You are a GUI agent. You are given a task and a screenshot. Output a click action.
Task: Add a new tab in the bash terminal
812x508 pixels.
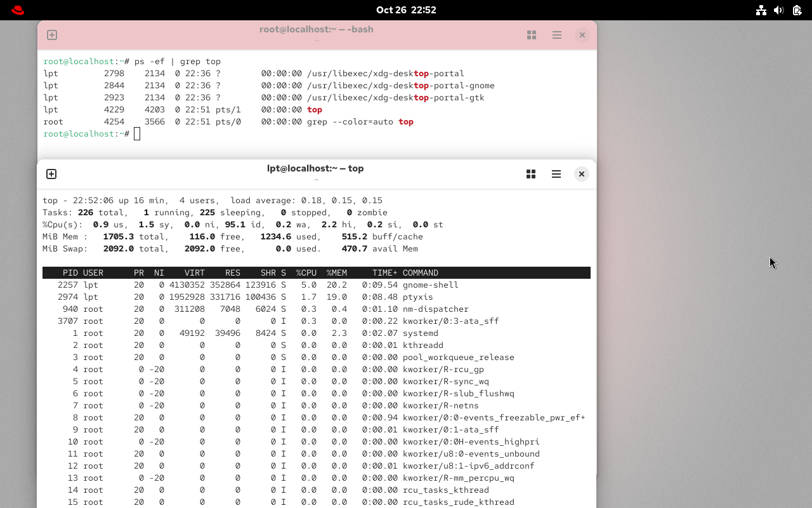[x=52, y=35]
